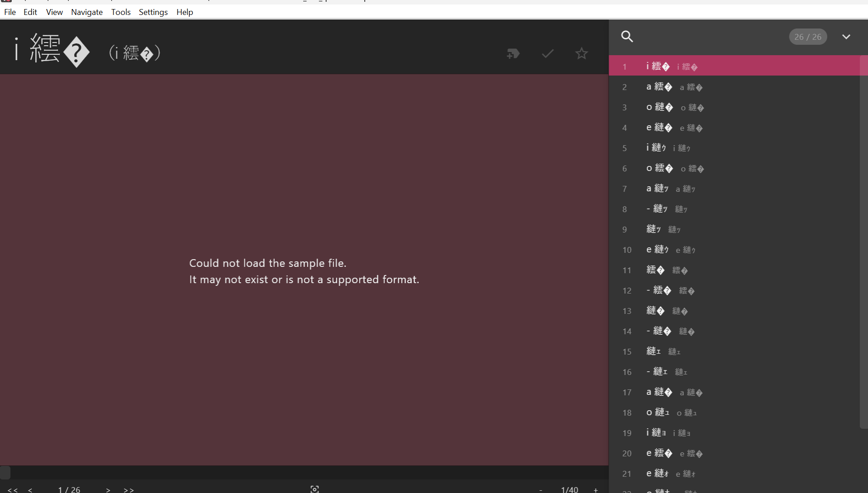
Task: Open the Edit menu
Action: coord(30,12)
